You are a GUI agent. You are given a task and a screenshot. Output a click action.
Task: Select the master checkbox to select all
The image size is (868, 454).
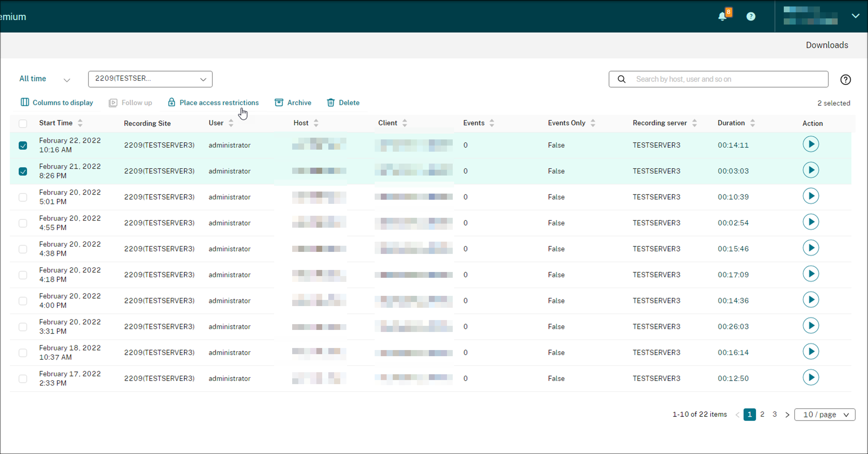[x=23, y=122]
